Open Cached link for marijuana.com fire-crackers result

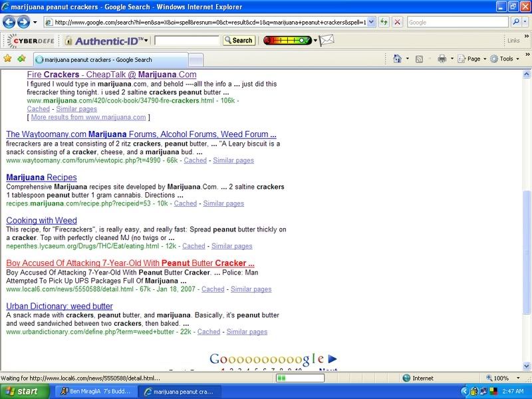coord(39,109)
